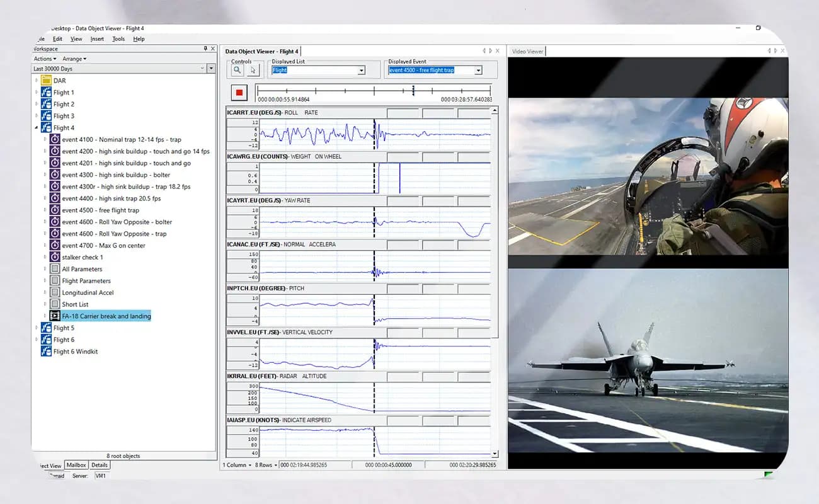Click the Flight 1 dataset icon
The width and height of the screenshot is (819, 504).
point(46,93)
